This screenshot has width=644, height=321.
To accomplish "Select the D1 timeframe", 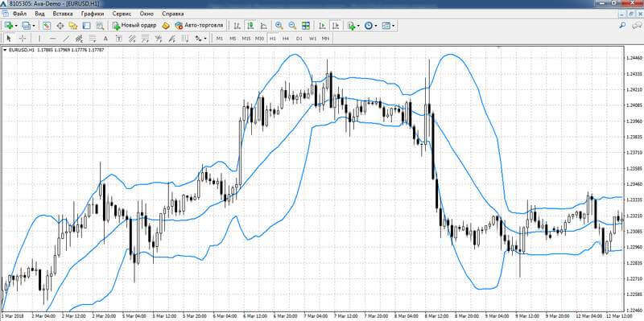I will tap(299, 38).
